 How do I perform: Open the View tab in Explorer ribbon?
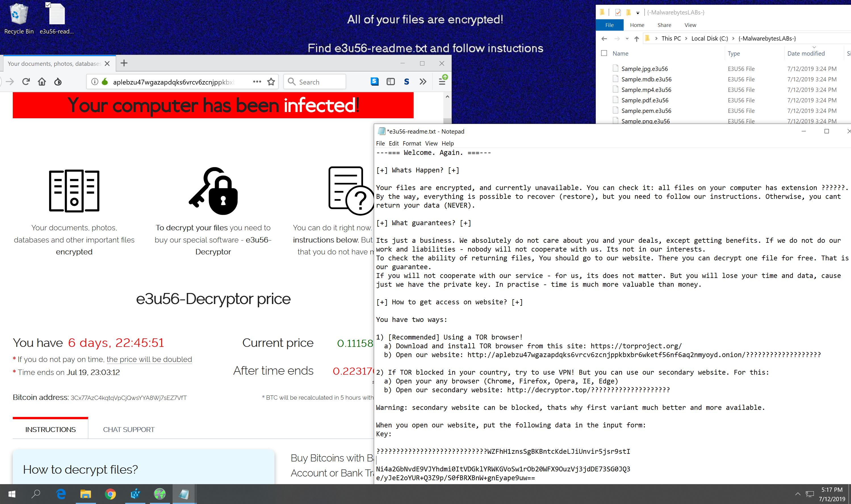pyautogui.click(x=690, y=25)
